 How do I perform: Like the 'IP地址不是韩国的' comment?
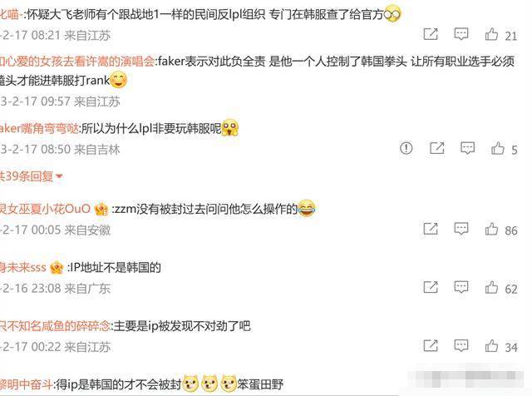[x=491, y=287]
